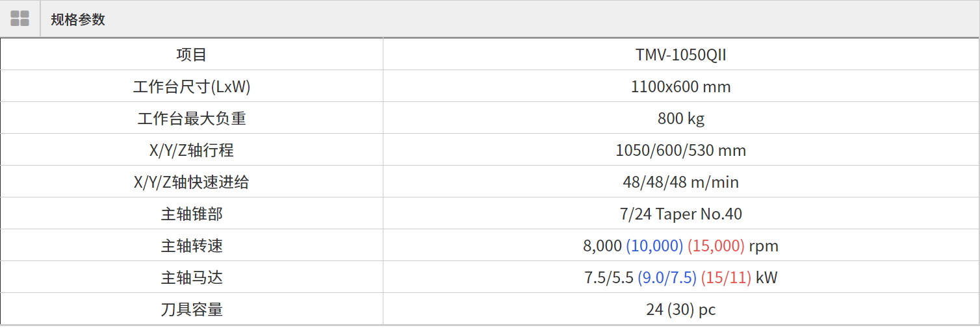Click the 规格参数 header title
980x328 pixels.
[x=78, y=19]
